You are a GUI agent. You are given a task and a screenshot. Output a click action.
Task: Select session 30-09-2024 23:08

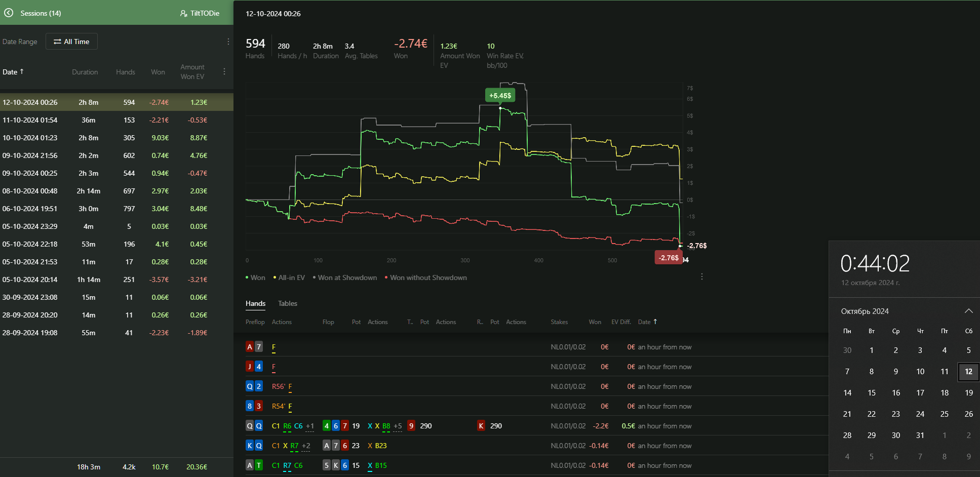tap(116, 297)
